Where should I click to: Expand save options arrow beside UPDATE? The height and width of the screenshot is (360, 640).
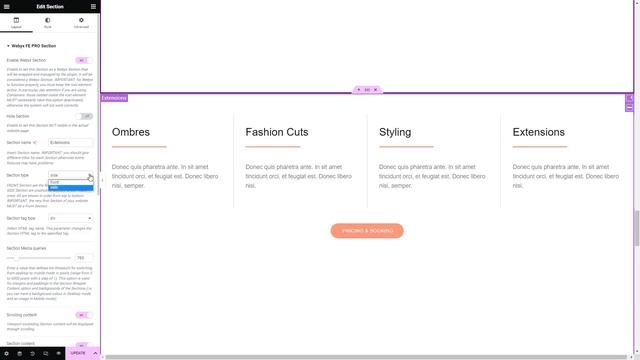point(95,353)
